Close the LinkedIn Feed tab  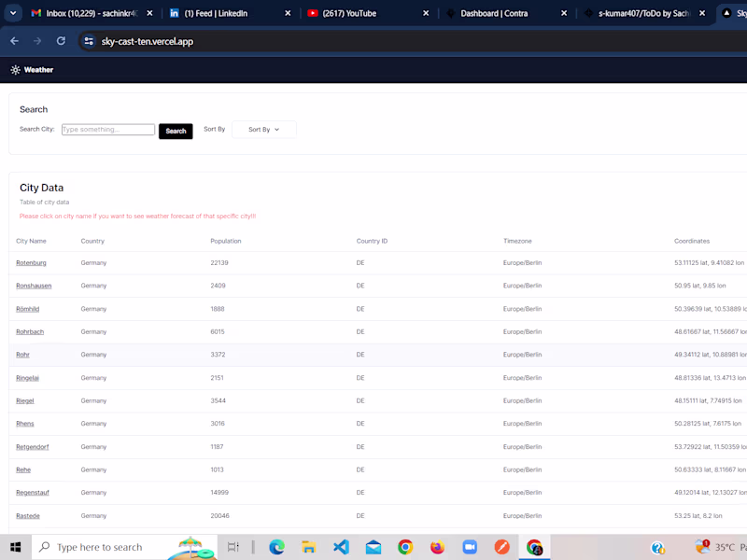[288, 13]
